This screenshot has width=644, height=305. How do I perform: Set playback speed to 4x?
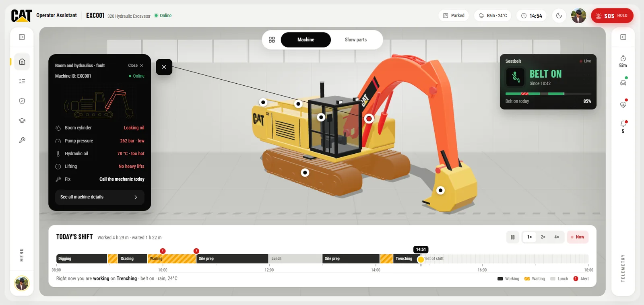(x=557, y=237)
